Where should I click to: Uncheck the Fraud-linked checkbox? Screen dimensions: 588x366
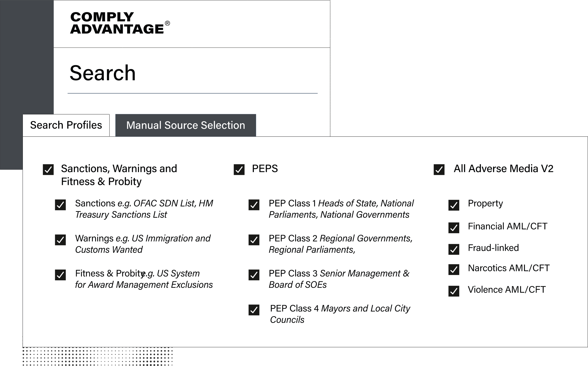(x=454, y=249)
